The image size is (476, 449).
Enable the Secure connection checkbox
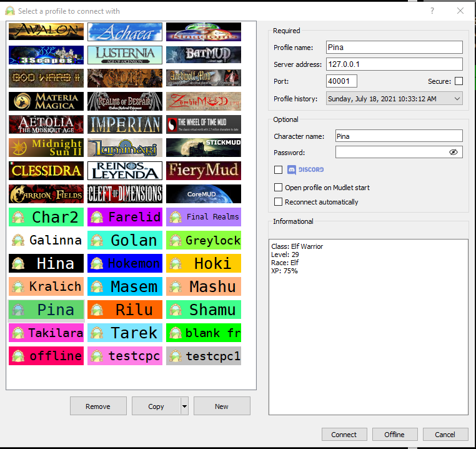coord(459,81)
